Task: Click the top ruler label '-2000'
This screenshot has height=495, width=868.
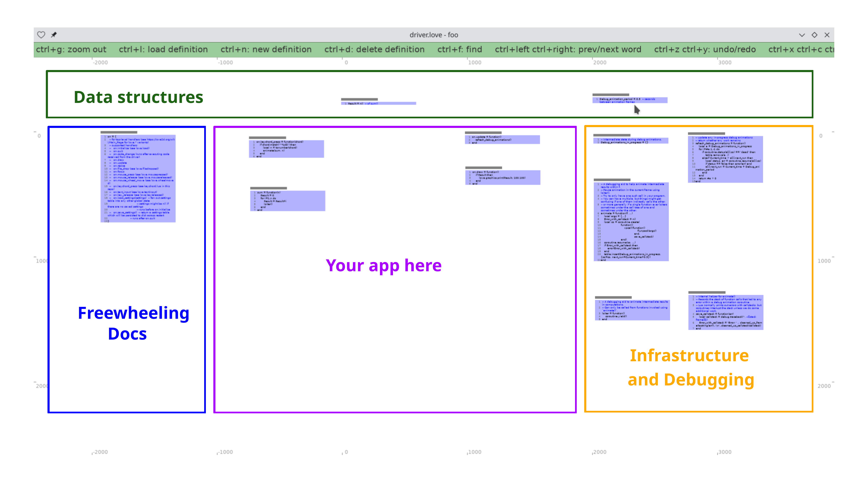Action: [x=100, y=62]
